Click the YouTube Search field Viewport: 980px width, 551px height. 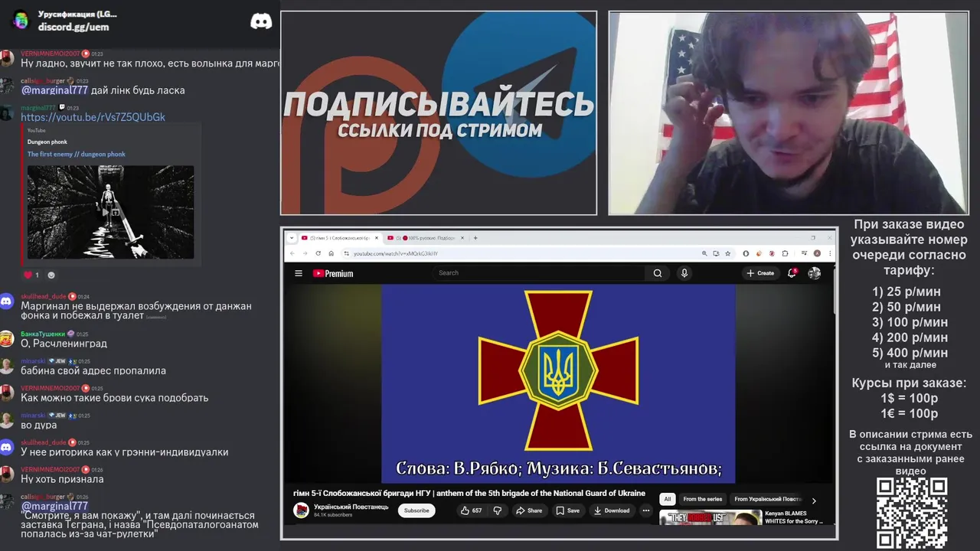tap(540, 273)
